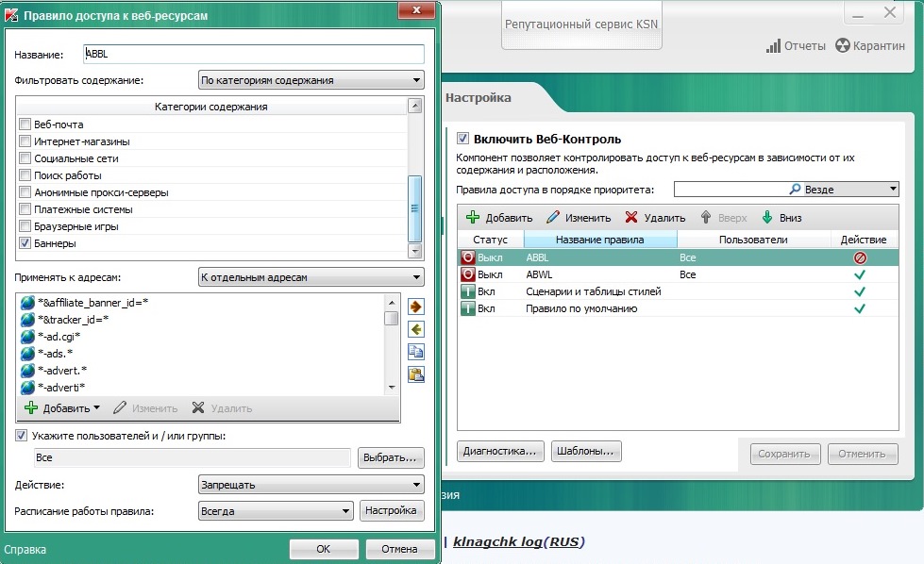The width and height of the screenshot is (924, 564).
Task: Click the Настройка schedule button
Action: [391, 511]
